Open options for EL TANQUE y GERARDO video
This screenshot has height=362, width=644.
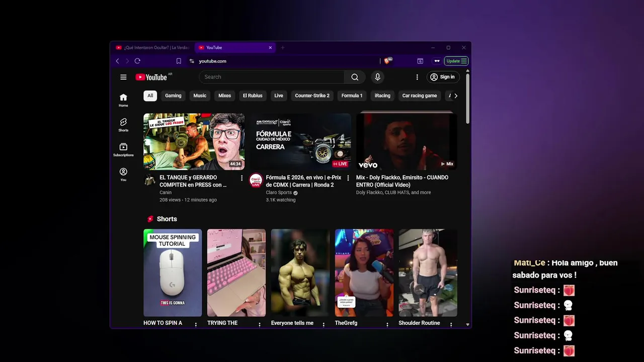tap(242, 178)
